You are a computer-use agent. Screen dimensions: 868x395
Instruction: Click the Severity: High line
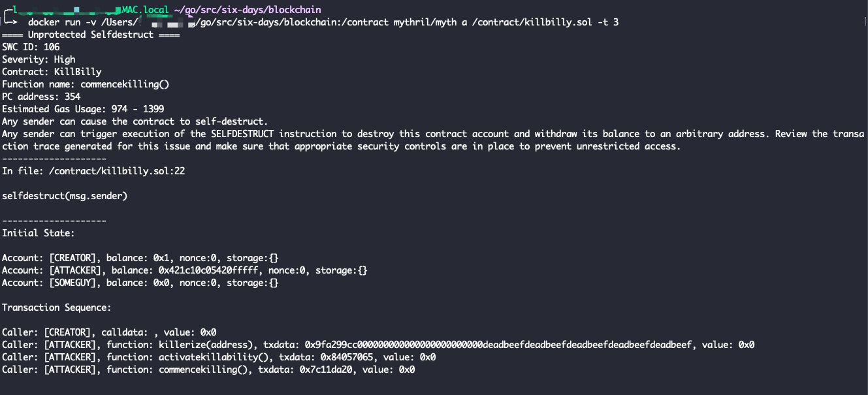39,59
